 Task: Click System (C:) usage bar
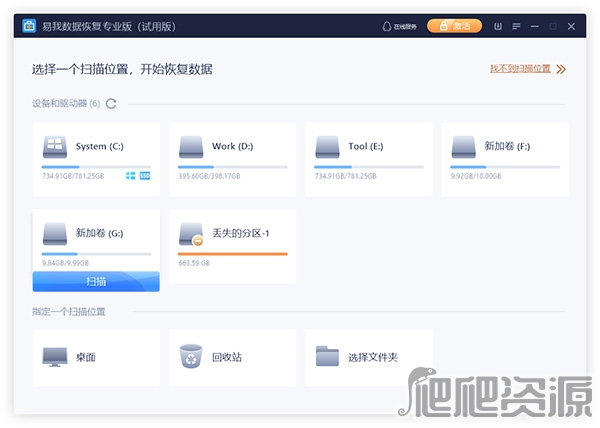point(96,167)
